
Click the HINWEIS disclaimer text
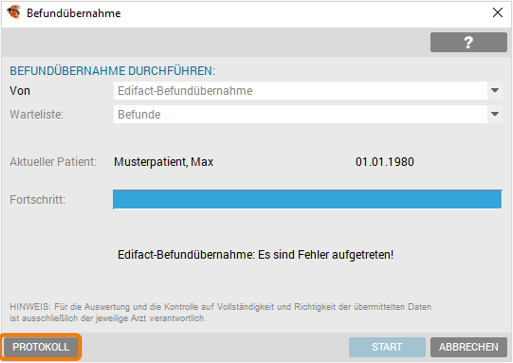click(220, 312)
